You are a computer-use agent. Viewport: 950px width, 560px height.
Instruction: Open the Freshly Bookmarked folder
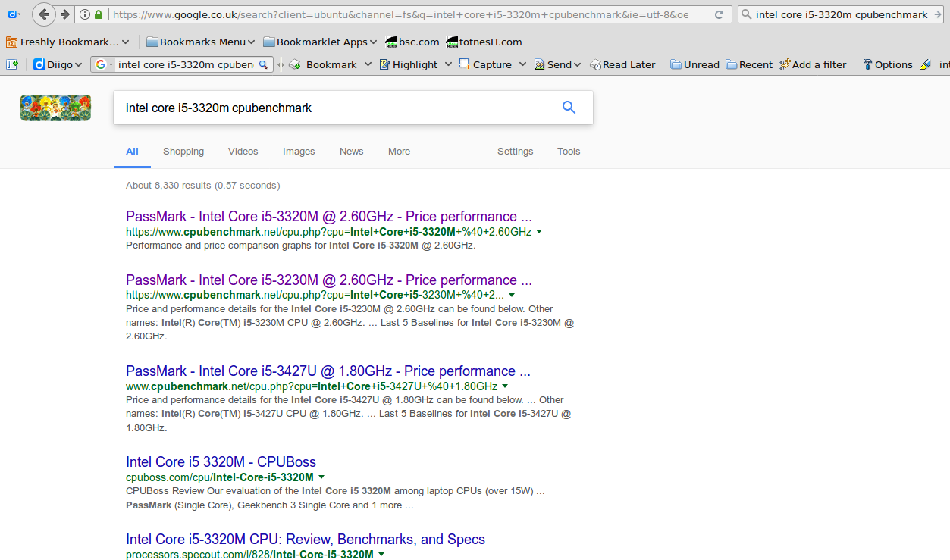67,42
